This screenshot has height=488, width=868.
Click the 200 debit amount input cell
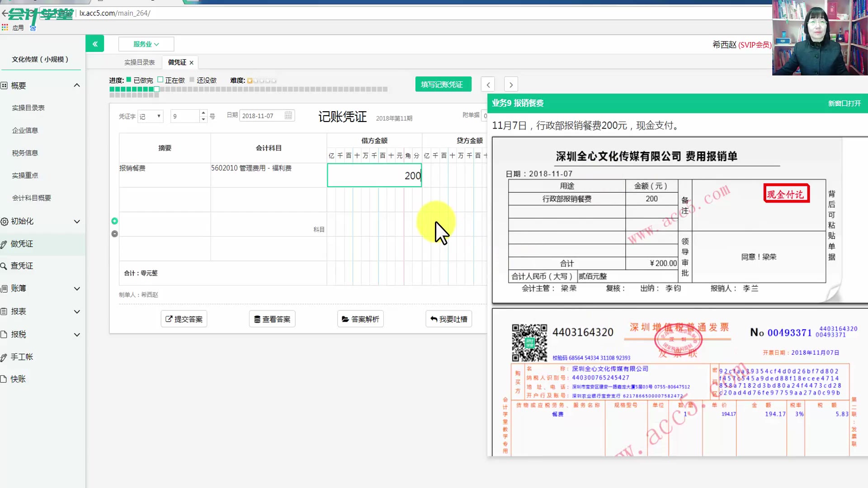[374, 175]
